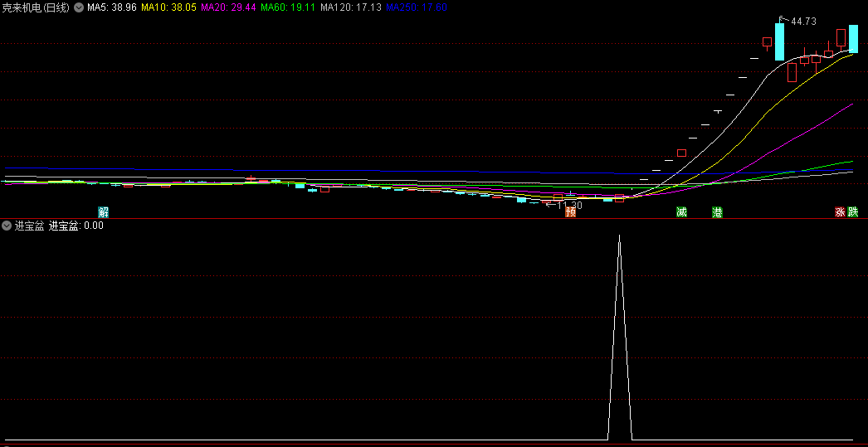Click the green 港 marker icon
This screenshot has height=447, width=868.
click(717, 211)
